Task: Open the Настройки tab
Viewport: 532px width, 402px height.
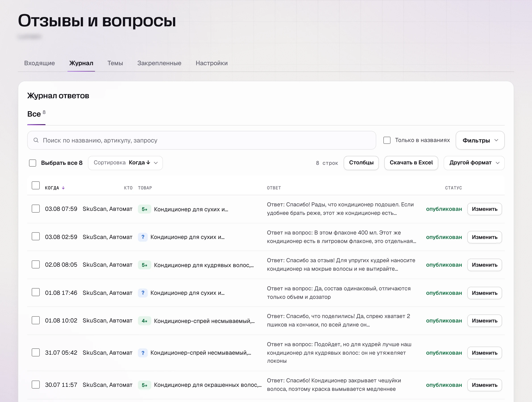Action: click(211, 63)
